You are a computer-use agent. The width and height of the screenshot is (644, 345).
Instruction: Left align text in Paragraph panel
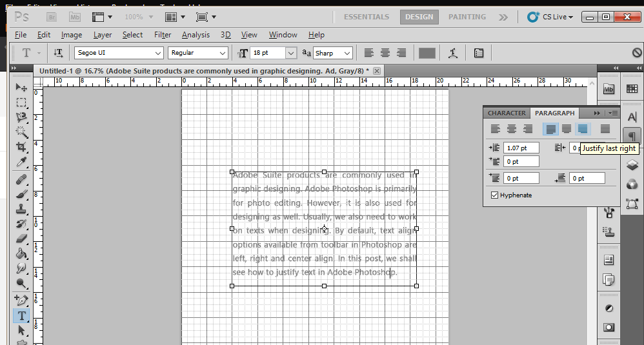coord(496,129)
